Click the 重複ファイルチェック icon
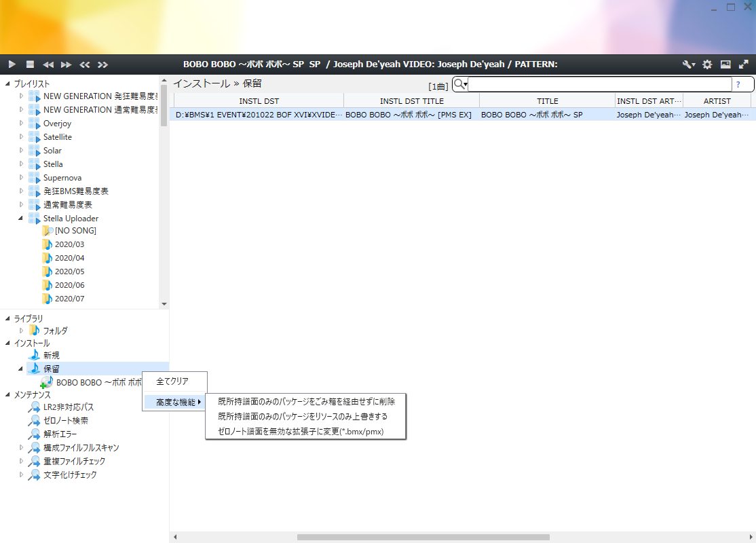 [x=34, y=462]
